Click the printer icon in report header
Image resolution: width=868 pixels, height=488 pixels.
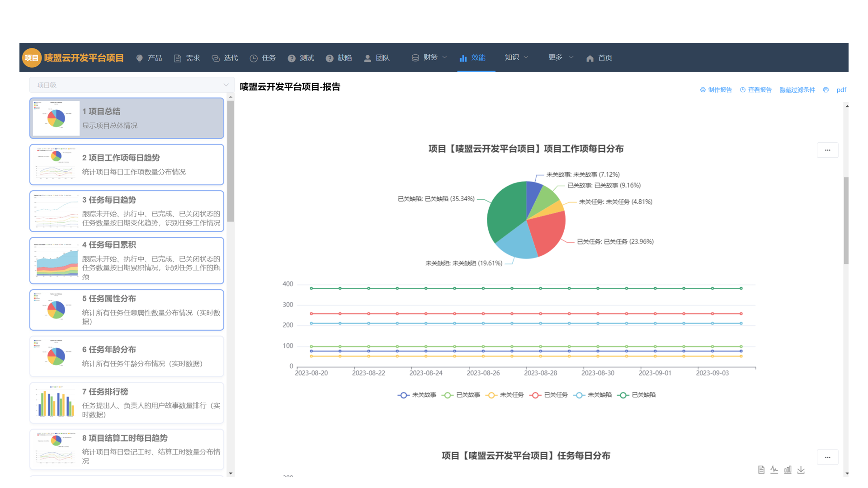(x=826, y=90)
